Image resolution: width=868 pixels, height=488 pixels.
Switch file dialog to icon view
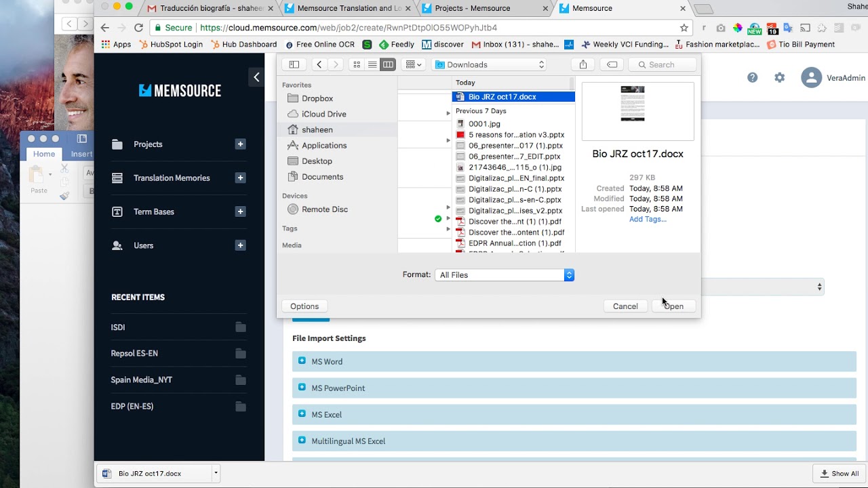[x=357, y=64]
